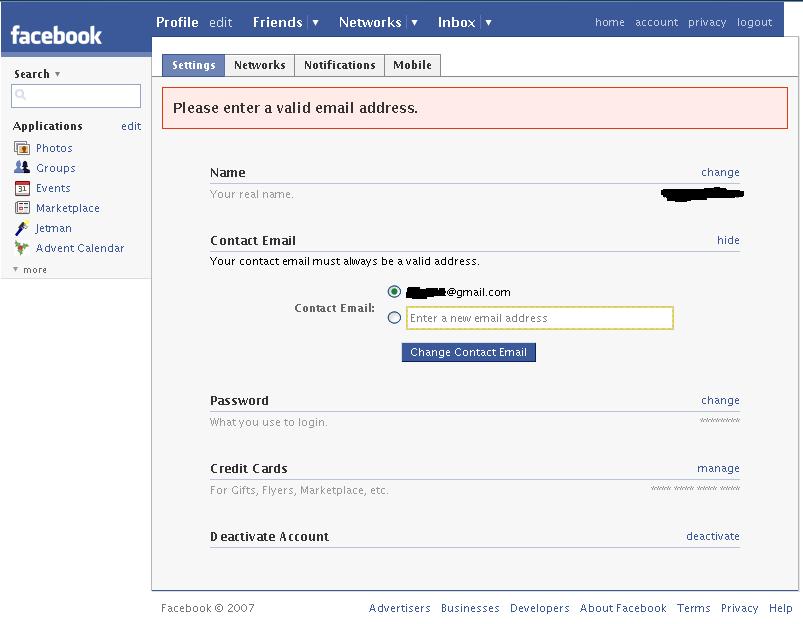Open the account link in header
This screenshot has height=624, width=803.
657,22
